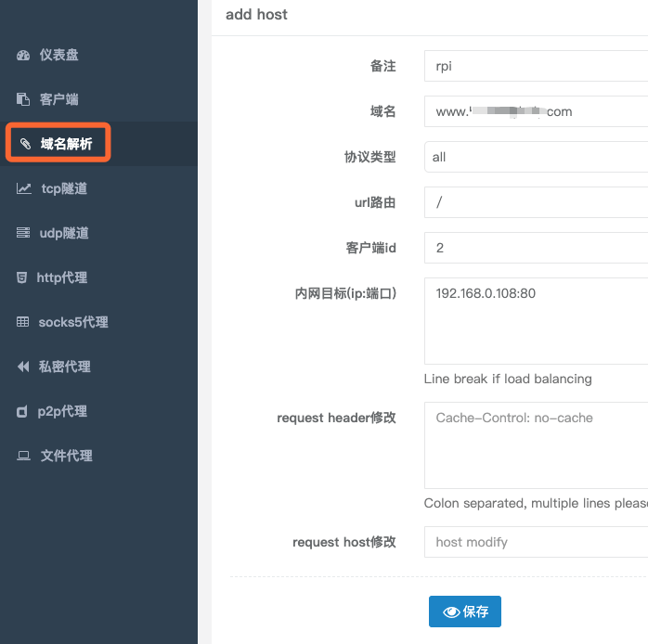Image resolution: width=648 pixels, height=644 pixels.
Task: Go to 客户端 clients page
Action: [59, 100]
